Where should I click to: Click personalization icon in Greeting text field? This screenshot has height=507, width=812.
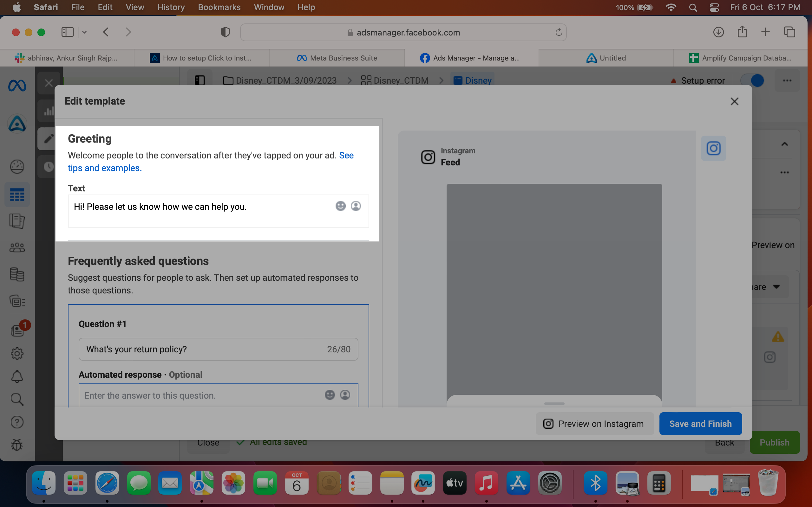[x=356, y=206]
